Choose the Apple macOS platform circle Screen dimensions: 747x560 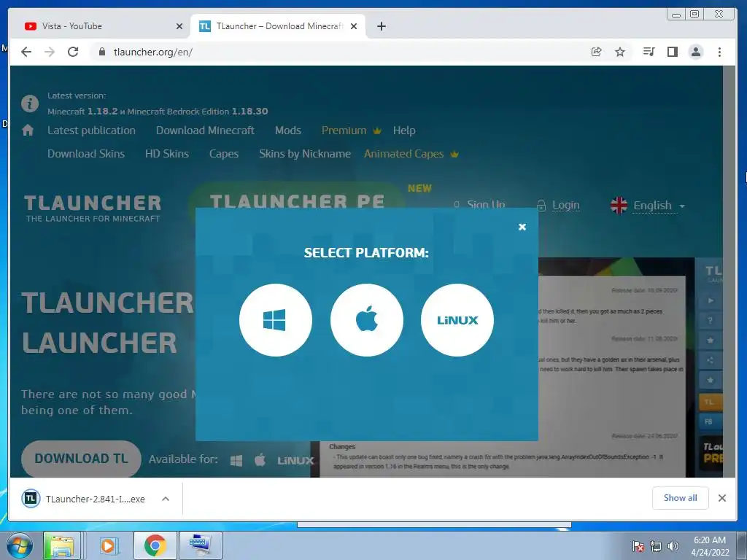coord(366,320)
